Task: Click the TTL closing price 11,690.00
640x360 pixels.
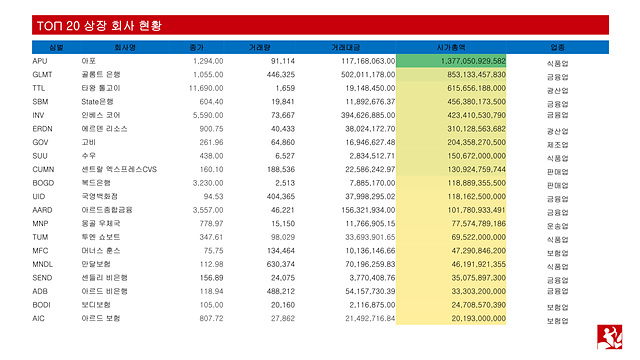Action: coord(206,88)
